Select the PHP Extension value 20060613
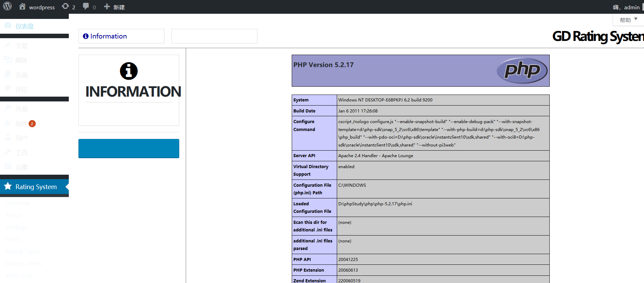This screenshot has width=644, height=283. click(348, 270)
